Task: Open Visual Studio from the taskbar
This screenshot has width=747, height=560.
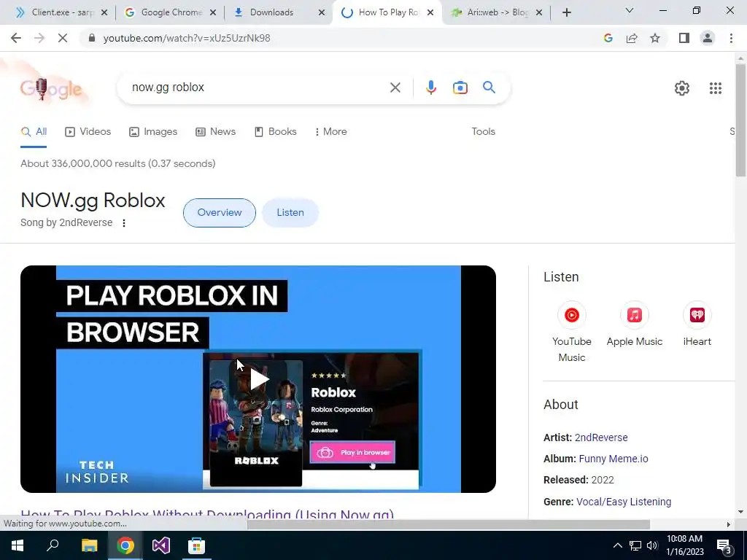Action: (161, 545)
